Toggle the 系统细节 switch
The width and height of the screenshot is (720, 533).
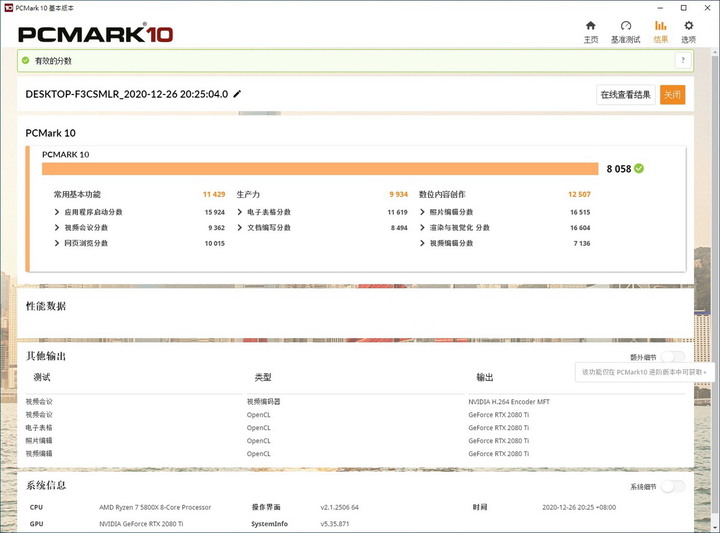pos(673,486)
